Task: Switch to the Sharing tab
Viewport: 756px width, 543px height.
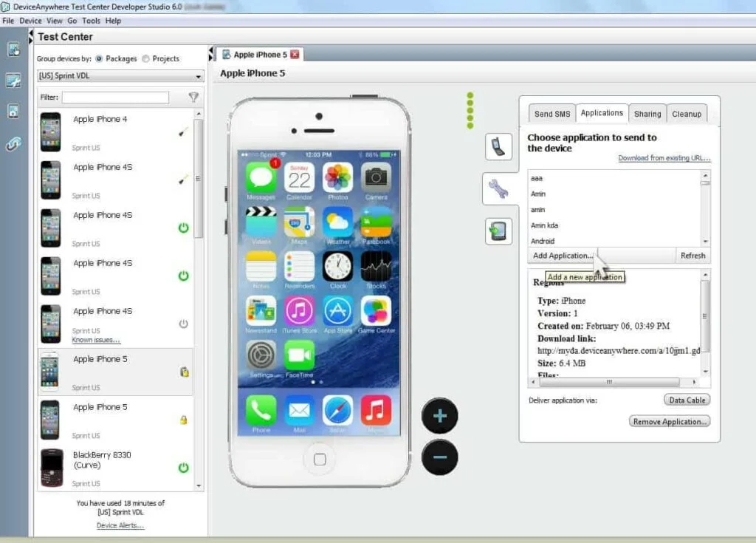Action: pos(647,114)
